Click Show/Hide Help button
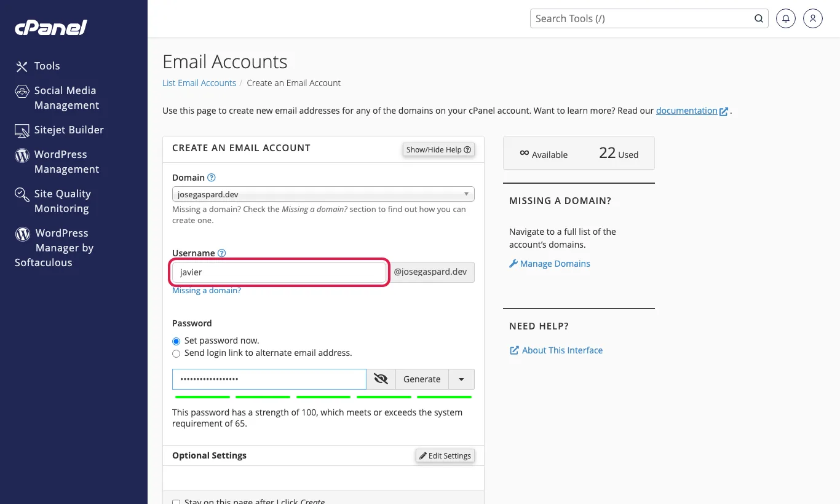The height and width of the screenshot is (504, 840). [x=438, y=149]
